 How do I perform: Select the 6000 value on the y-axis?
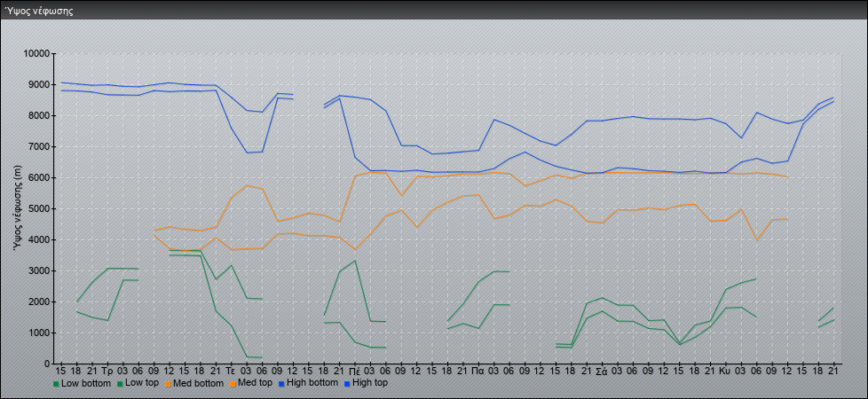(x=40, y=177)
